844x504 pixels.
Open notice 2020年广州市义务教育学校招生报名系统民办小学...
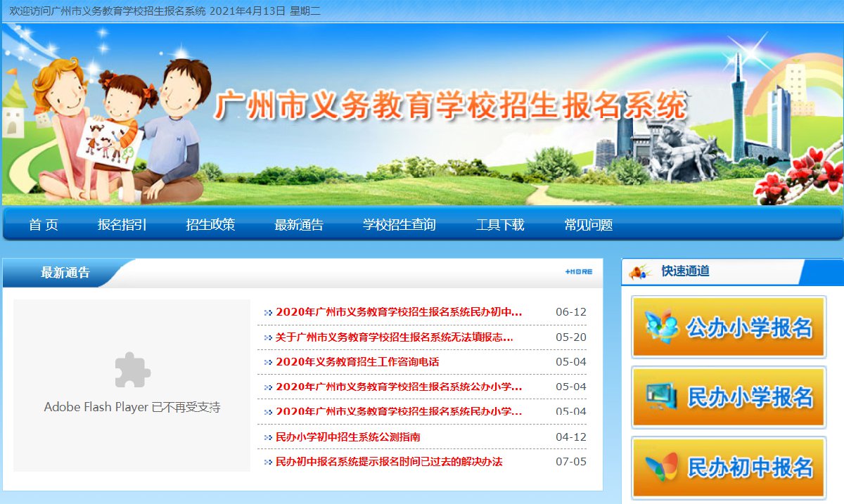point(399,411)
